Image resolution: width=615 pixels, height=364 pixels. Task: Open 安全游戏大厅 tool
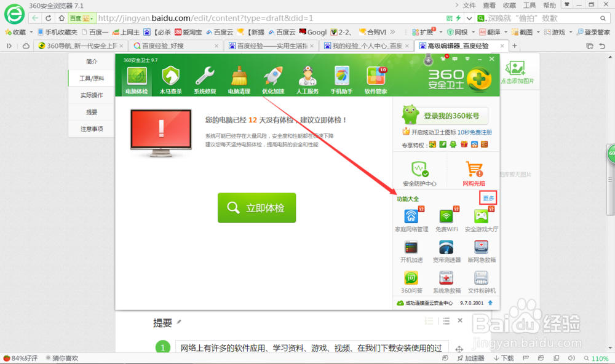point(482,221)
